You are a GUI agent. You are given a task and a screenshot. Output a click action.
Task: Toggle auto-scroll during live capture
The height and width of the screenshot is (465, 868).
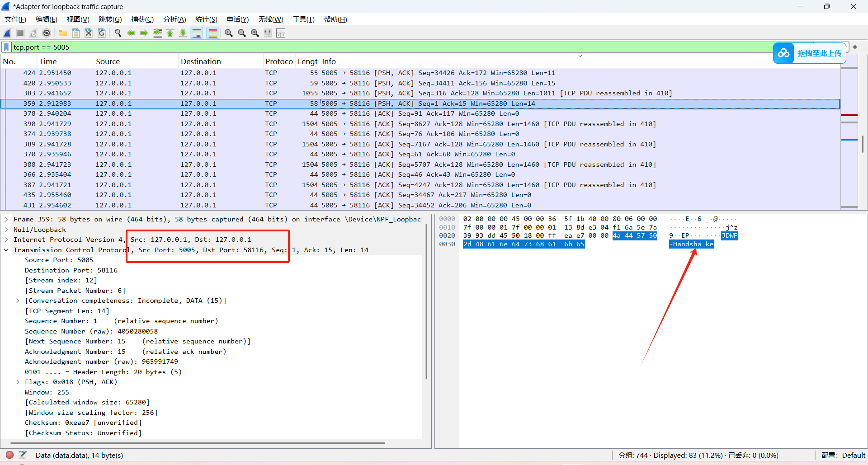[x=197, y=33]
